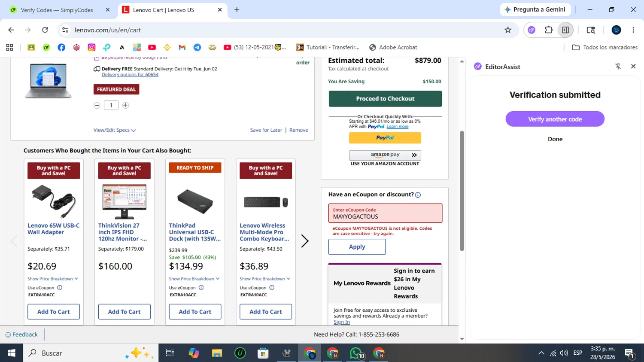
Task: Decrease laptop quantity with minus button
Action: point(97,105)
